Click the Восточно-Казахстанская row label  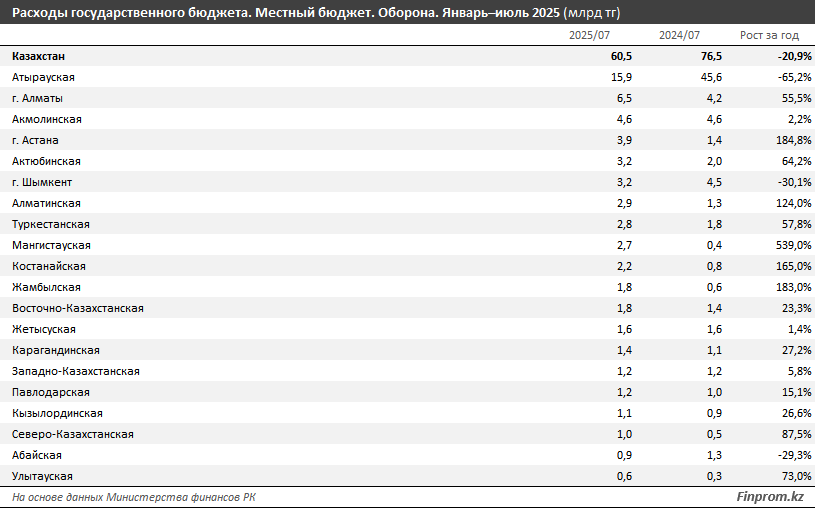78,308
